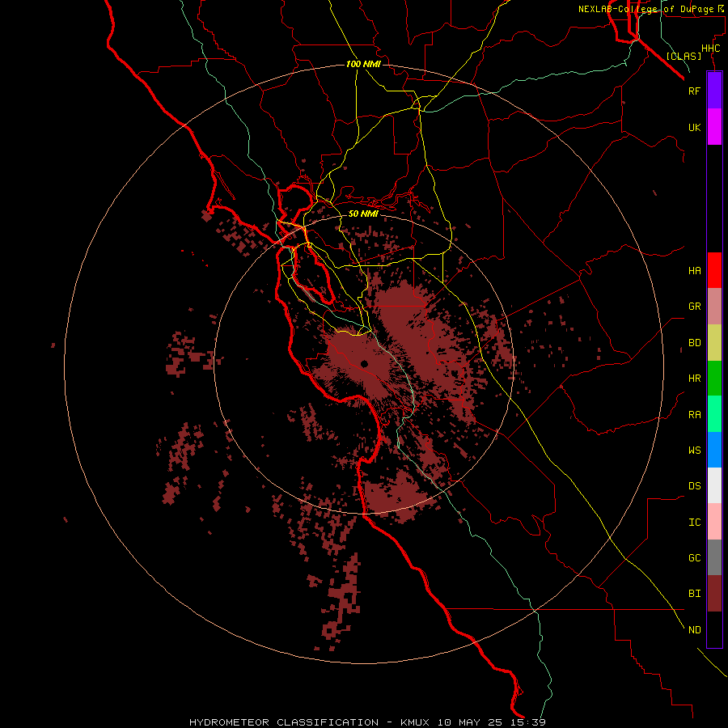The width and height of the screenshot is (728, 728).
Task: Click the [CLAS] label
Action: [684, 56]
